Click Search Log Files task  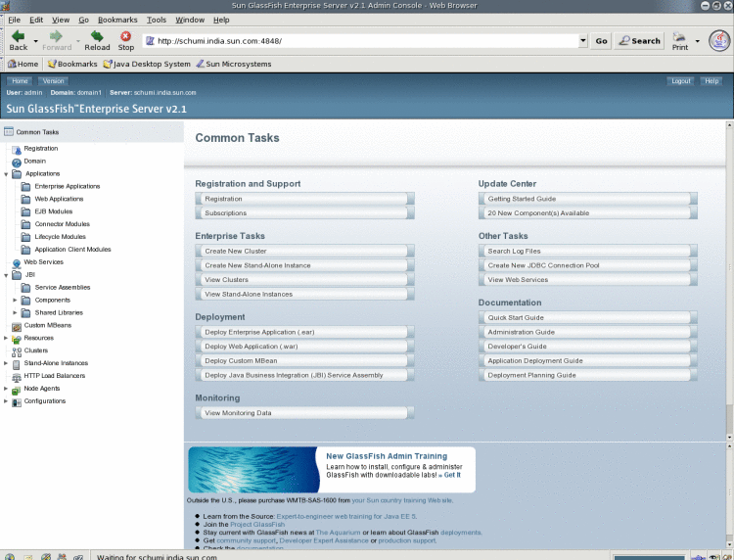(588, 251)
